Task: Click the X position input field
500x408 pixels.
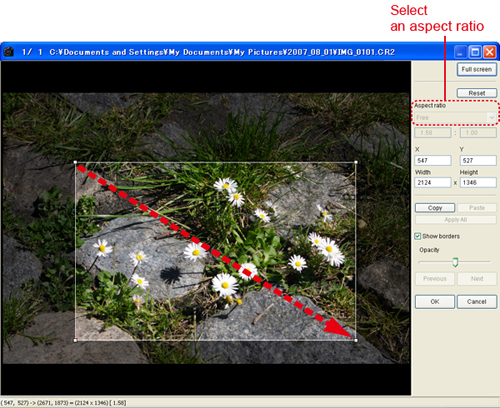Action: [433, 160]
